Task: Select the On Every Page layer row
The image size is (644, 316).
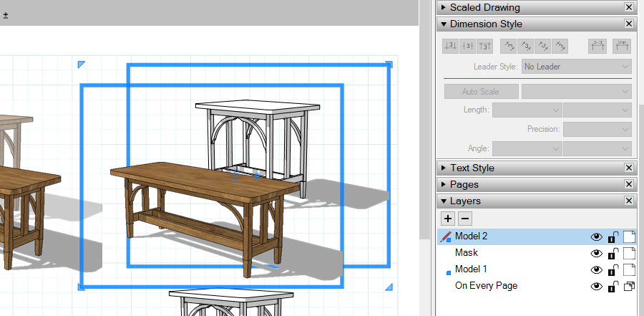Action: point(537,286)
